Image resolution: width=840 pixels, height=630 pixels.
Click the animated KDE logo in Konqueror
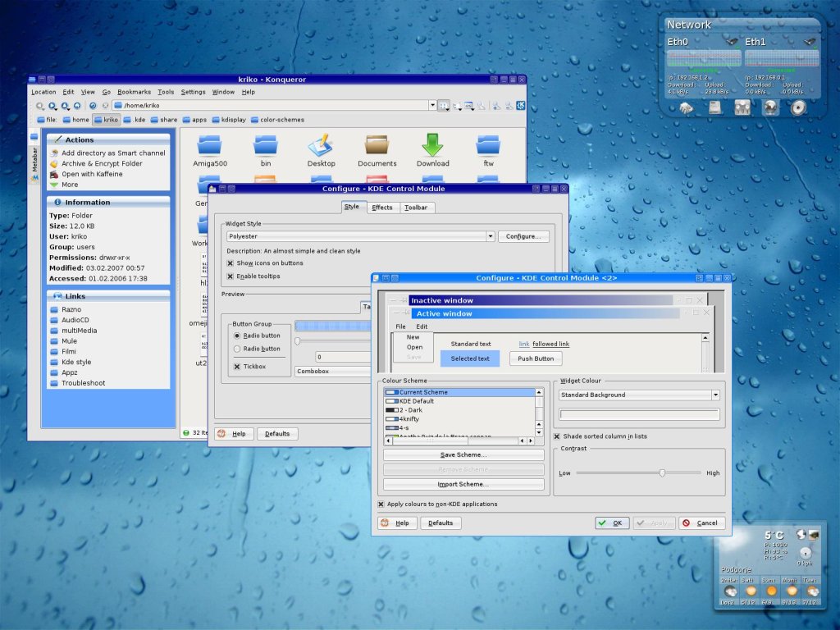pyautogui.click(x=520, y=106)
